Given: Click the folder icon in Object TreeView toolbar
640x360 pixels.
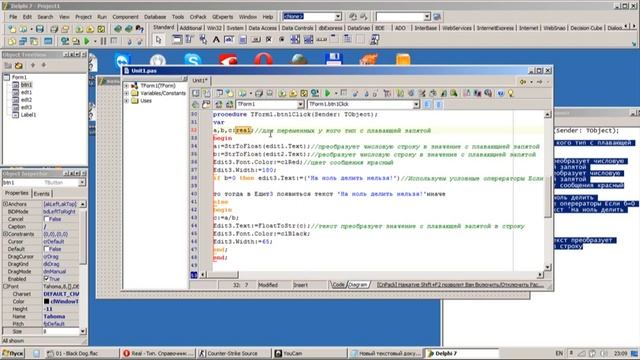Looking at the screenshot, I should pyautogui.click(x=18, y=65).
